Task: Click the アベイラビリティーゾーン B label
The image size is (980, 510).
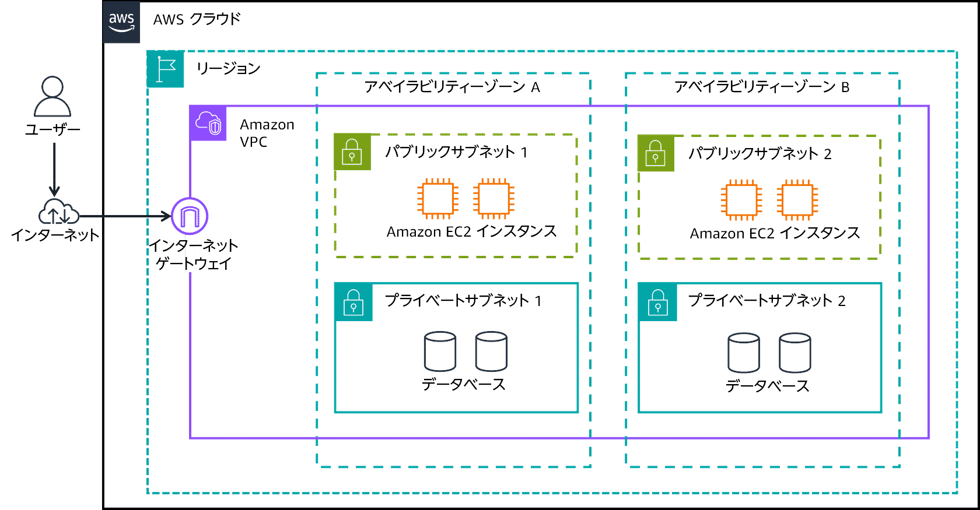Action: click(x=762, y=87)
